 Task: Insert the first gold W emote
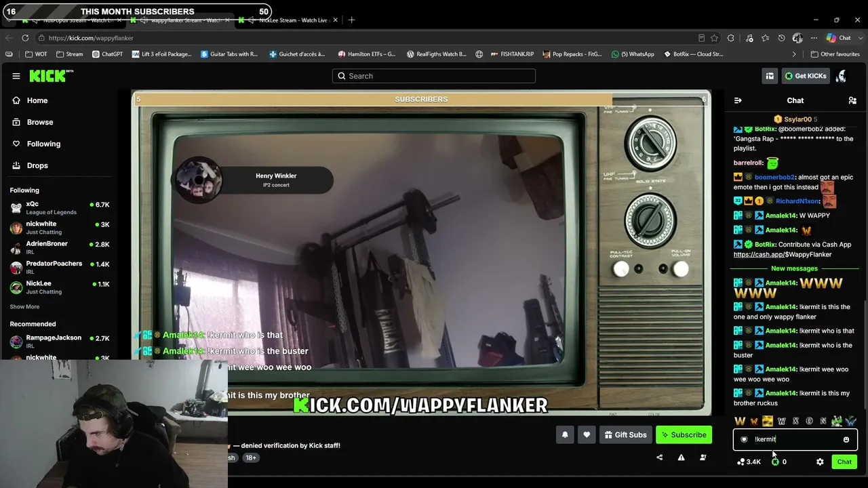[x=740, y=421]
